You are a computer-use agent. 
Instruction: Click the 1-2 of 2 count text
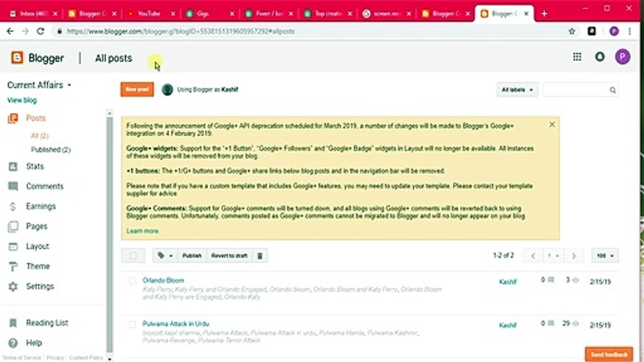[503, 255]
